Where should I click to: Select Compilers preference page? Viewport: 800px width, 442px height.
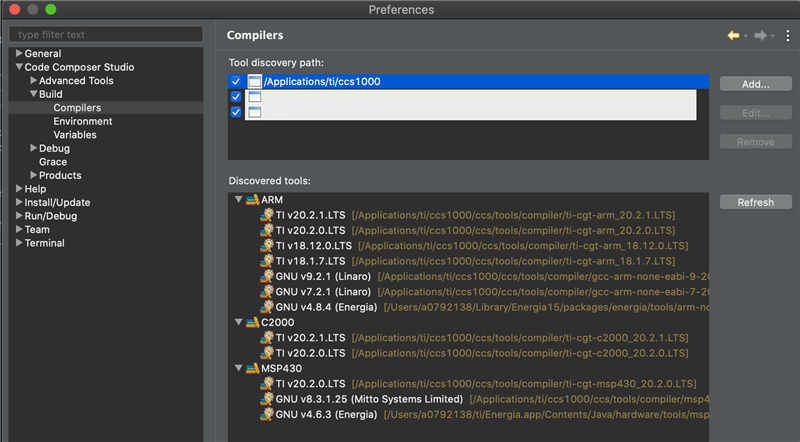(x=77, y=108)
